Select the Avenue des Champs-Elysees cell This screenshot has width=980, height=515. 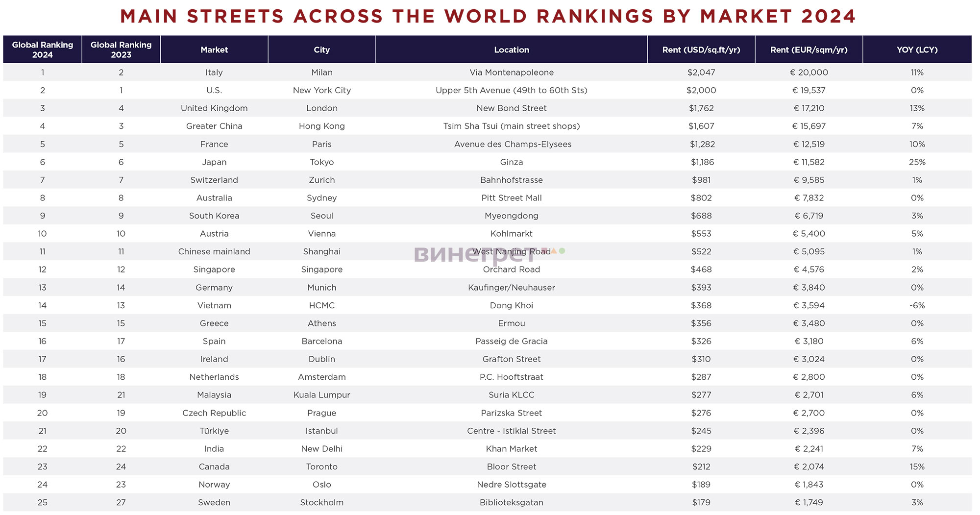[513, 144]
